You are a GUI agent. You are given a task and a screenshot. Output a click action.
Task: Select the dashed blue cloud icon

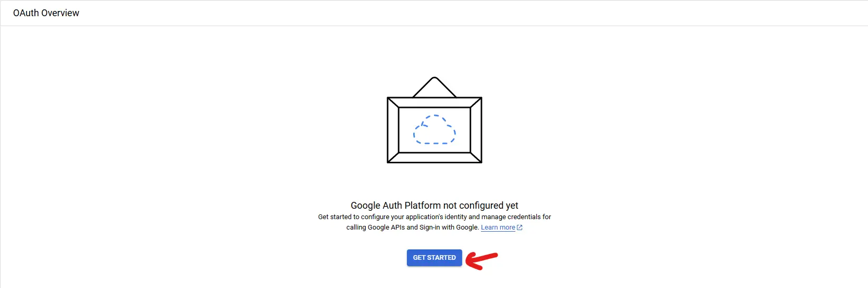coord(435,129)
